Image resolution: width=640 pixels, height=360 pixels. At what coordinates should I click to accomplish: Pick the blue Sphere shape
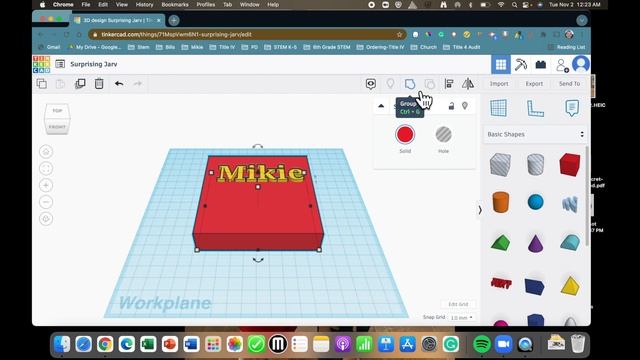coord(535,202)
